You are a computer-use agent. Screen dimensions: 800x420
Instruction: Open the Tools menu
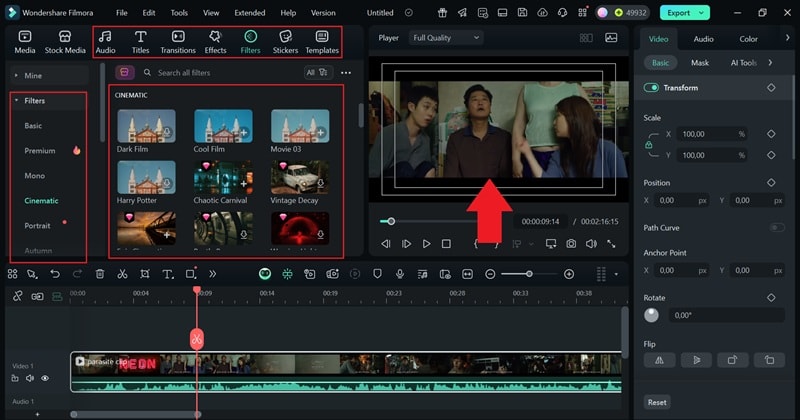point(179,13)
